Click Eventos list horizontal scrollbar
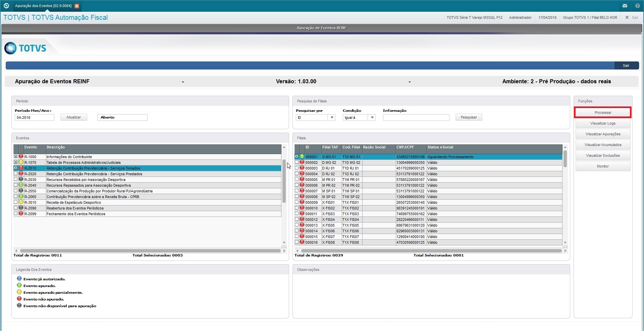The image size is (644, 331). (150, 251)
